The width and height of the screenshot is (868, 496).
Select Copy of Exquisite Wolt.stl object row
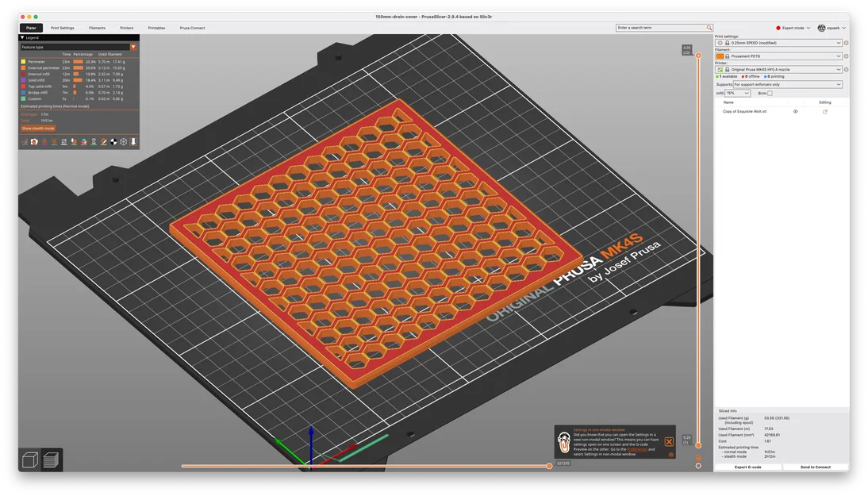click(x=781, y=111)
